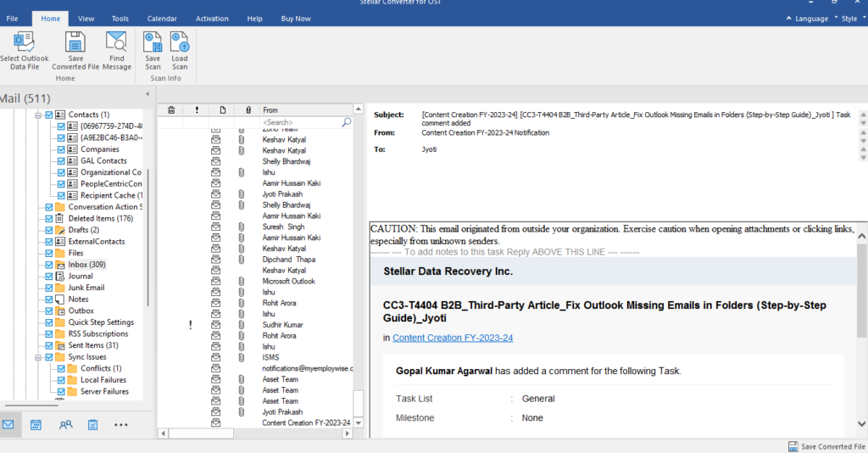
Task: Click the Save Scan icon
Action: (153, 42)
